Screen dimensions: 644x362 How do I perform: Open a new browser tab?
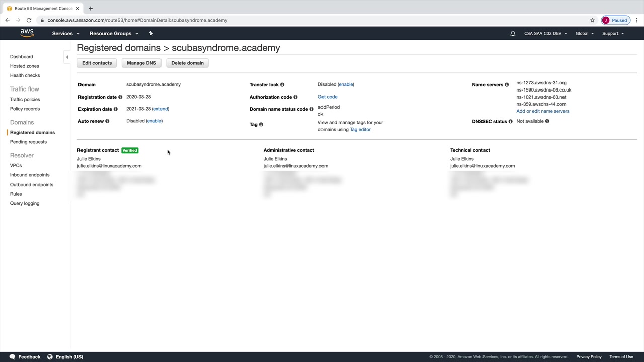(x=91, y=8)
